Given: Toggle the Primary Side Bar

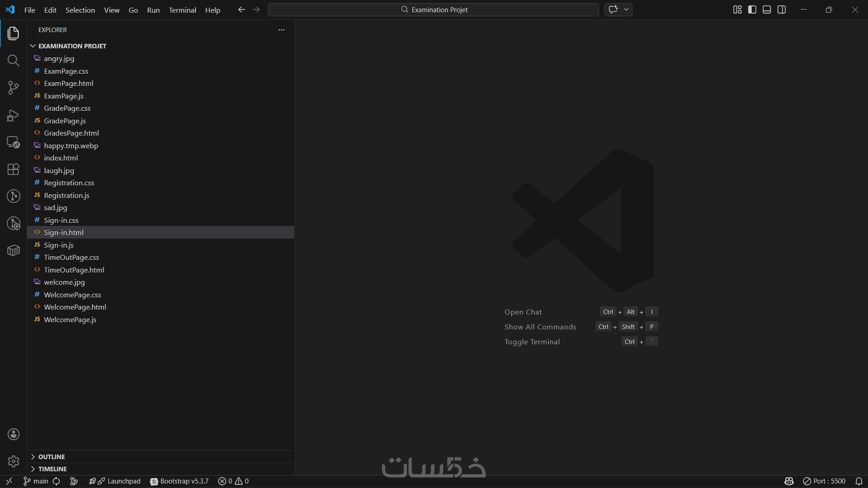Looking at the screenshot, I should 752,9.
